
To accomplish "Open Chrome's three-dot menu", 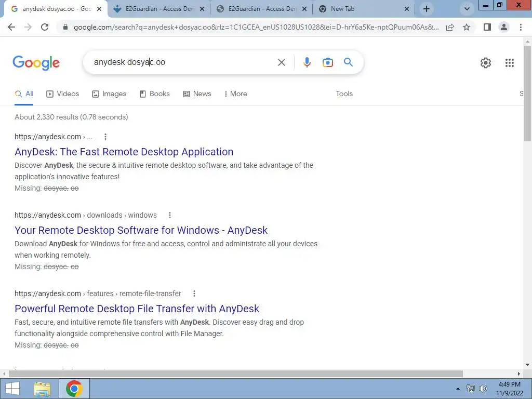I will click(x=521, y=27).
